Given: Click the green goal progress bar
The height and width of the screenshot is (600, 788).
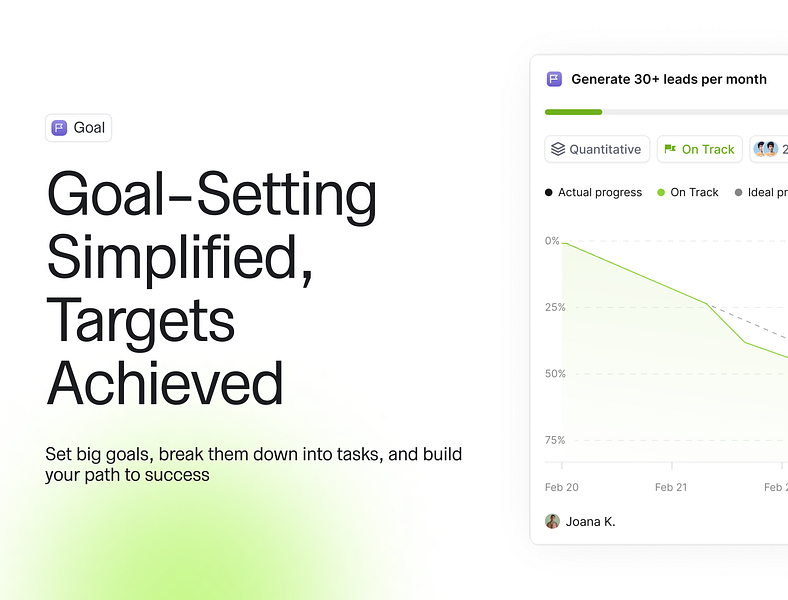Looking at the screenshot, I should pyautogui.click(x=573, y=112).
